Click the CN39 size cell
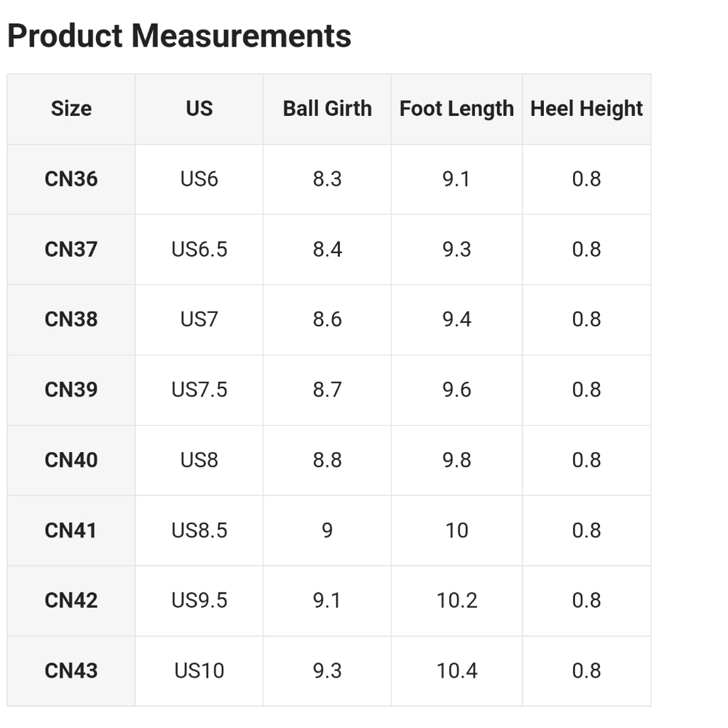The image size is (728, 728). tap(71, 390)
